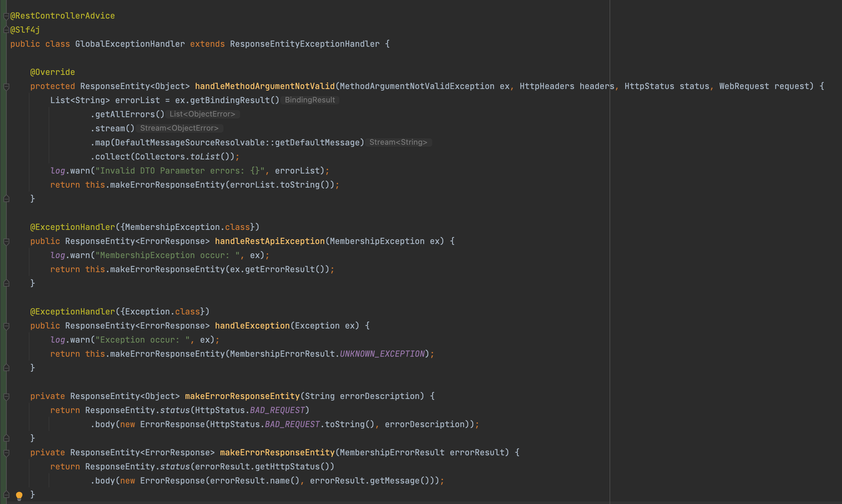
Task: Place cursor on handleMethodArgumentNotValid method name
Action: (x=265, y=86)
